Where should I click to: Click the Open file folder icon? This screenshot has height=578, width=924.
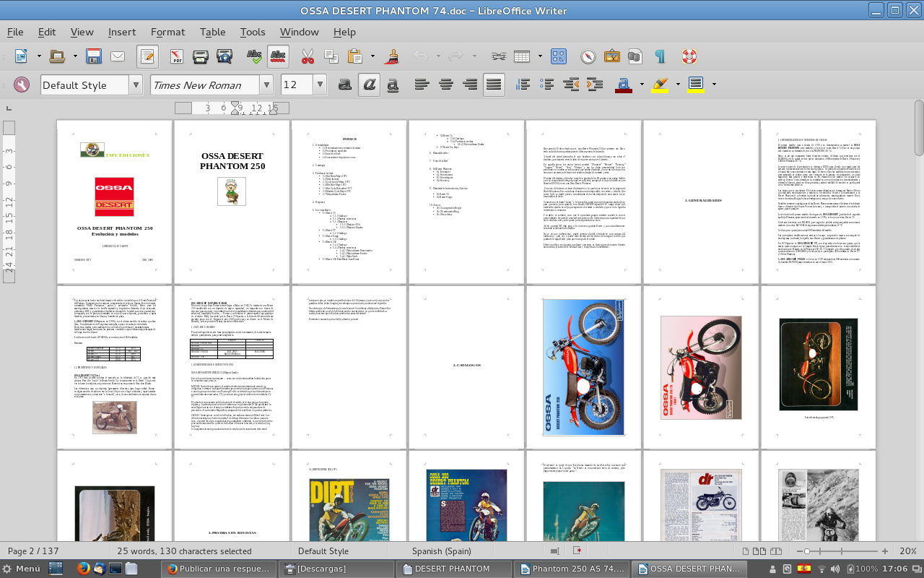[58, 56]
